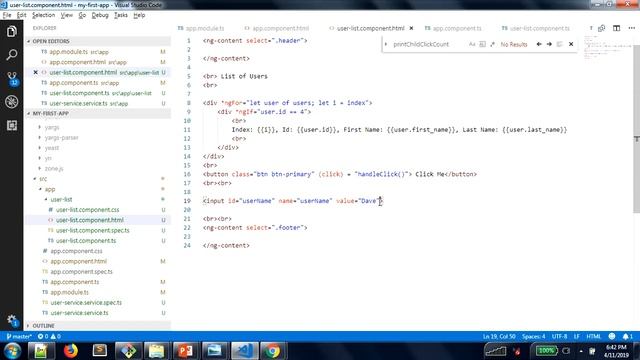The width and height of the screenshot is (640, 360).
Task: Expand the replace field in find widget
Action: tap(386, 44)
